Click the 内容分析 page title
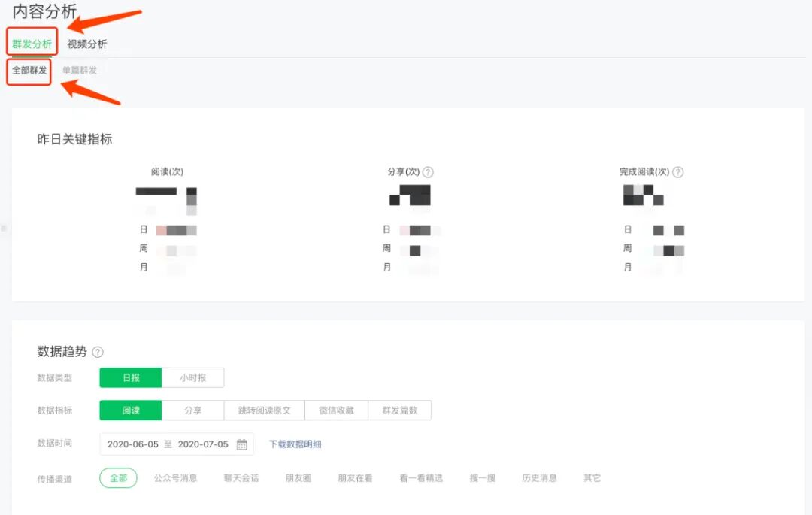Image resolution: width=812 pixels, height=515 pixels. tap(44, 11)
